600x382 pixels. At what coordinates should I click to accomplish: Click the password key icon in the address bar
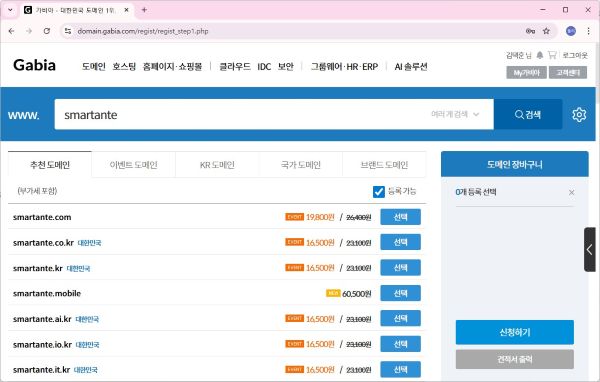point(530,31)
